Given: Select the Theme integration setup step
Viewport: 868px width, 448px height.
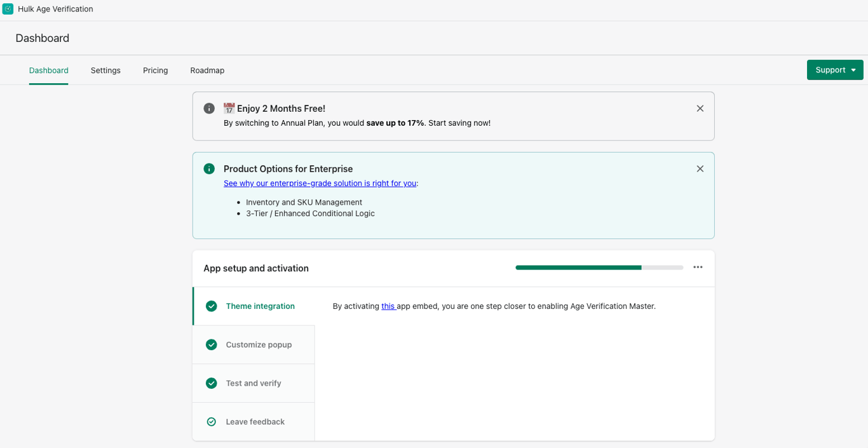Looking at the screenshot, I should (x=254, y=306).
